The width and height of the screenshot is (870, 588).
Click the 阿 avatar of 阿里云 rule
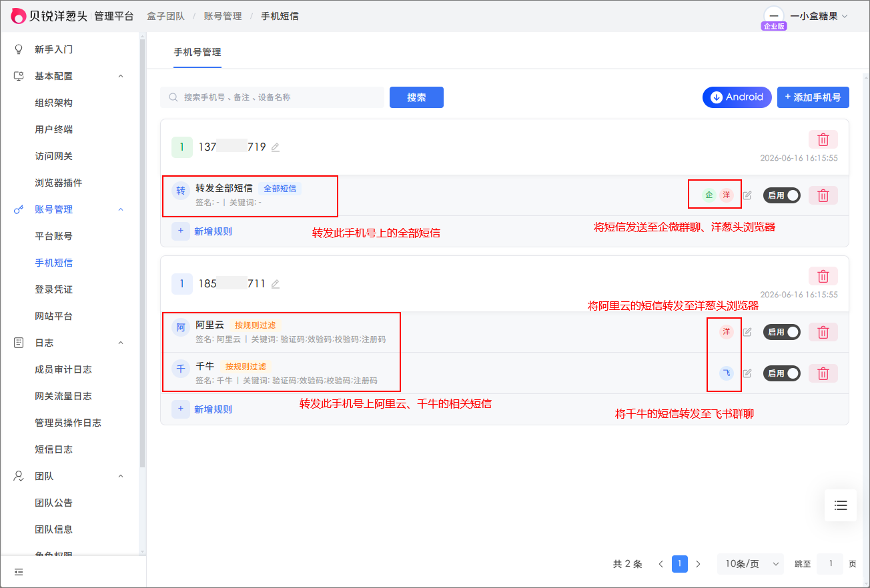181,327
